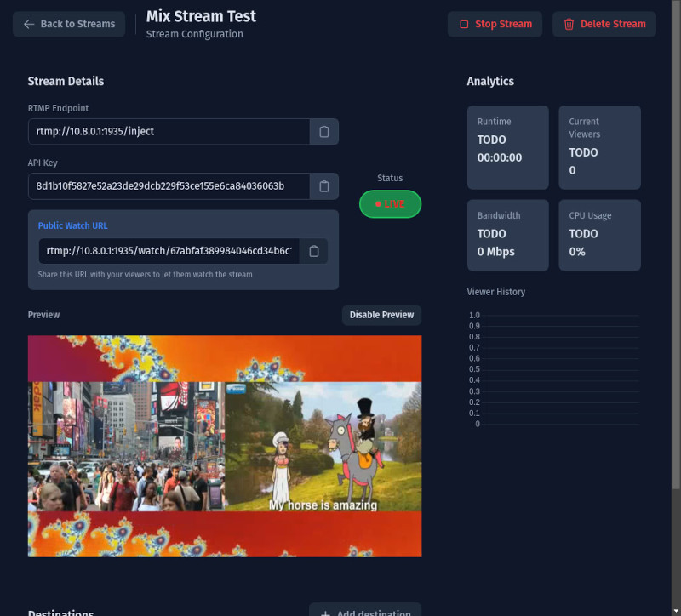Click the 'Stream Details' heading

(66, 81)
